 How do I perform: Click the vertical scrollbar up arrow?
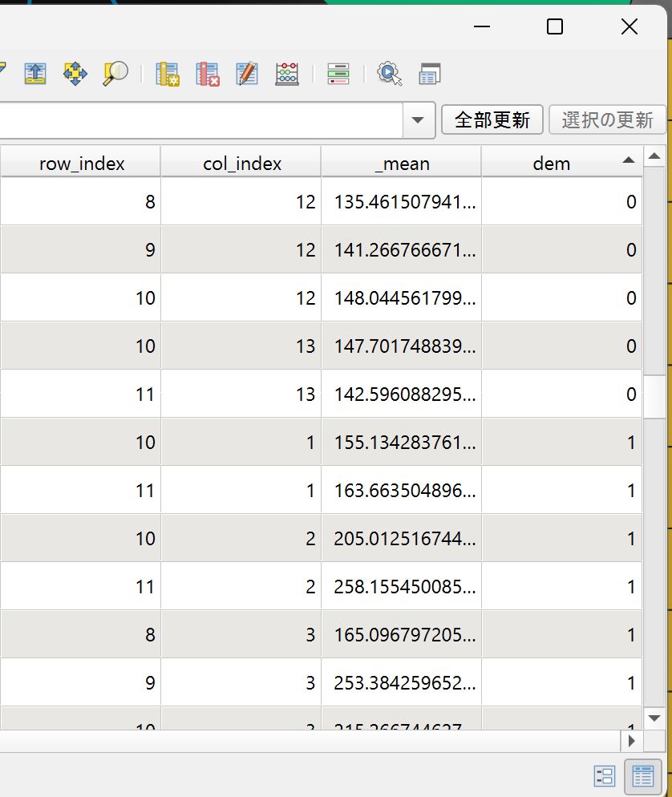click(654, 156)
